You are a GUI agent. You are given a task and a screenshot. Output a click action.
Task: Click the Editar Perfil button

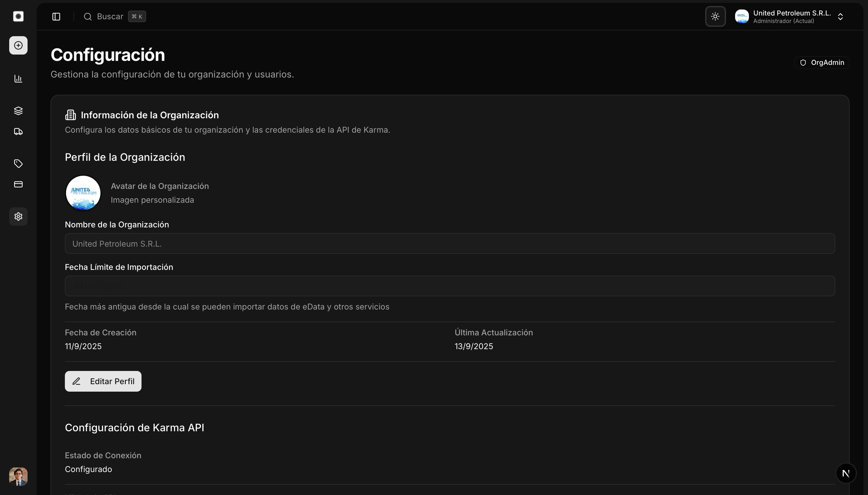103,381
